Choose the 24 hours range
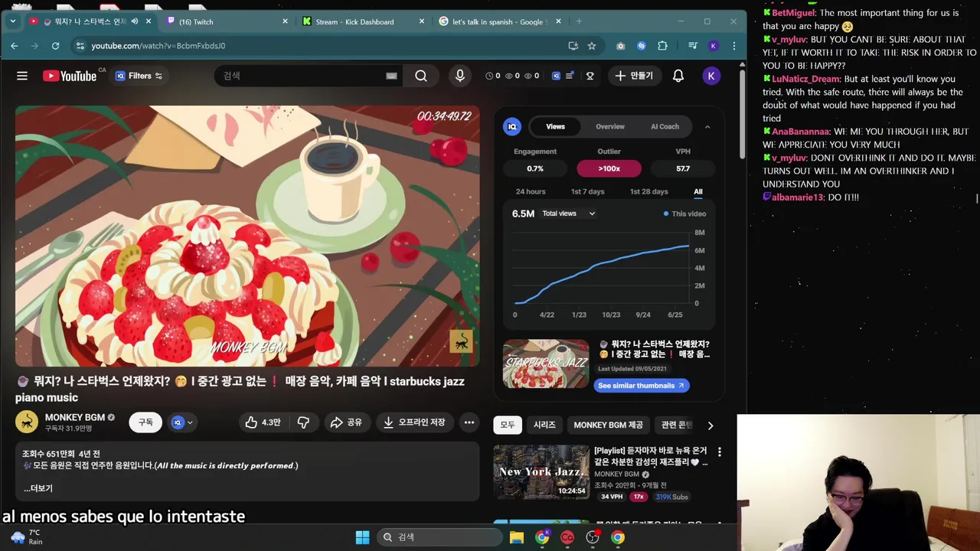980x551 pixels. point(531,191)
